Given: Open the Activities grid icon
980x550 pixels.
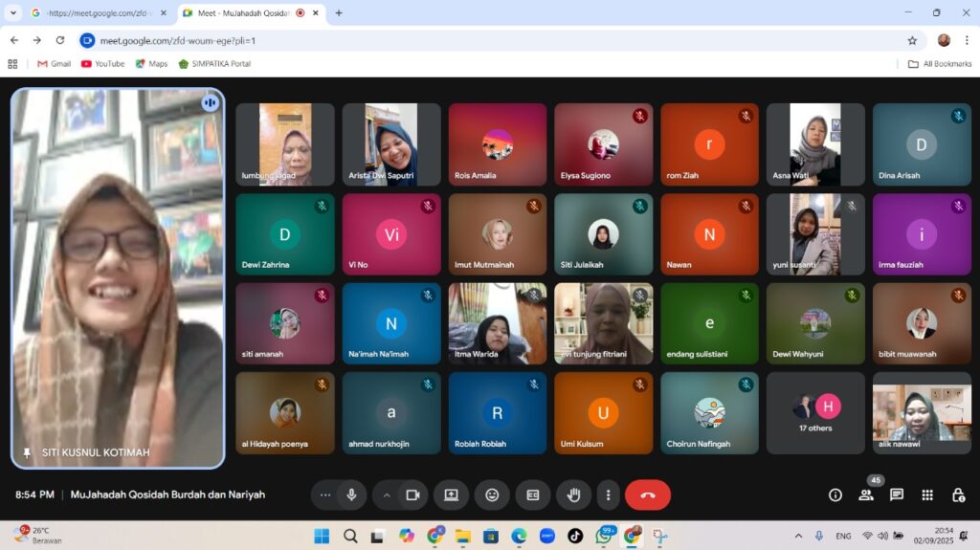Looking at the screenshot, I should pyautogui.click(x=927, y=495).
